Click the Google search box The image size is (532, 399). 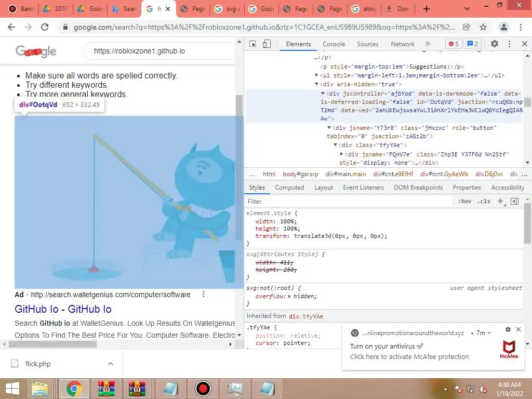(x=159, y=51)
